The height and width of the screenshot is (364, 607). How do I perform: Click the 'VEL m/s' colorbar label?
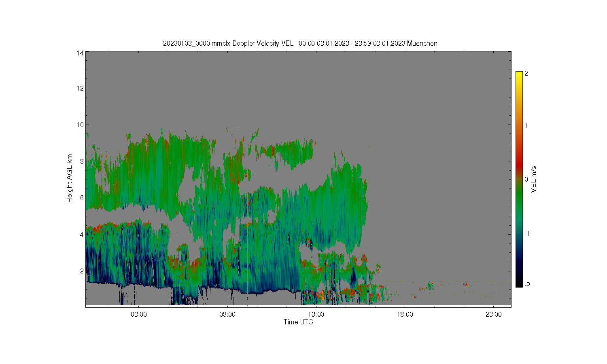tap(534, 179)
